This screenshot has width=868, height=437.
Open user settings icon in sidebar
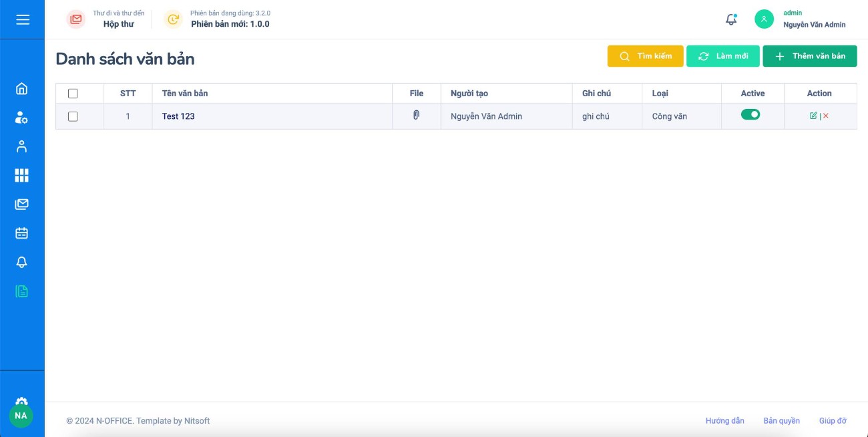[22, 118]
